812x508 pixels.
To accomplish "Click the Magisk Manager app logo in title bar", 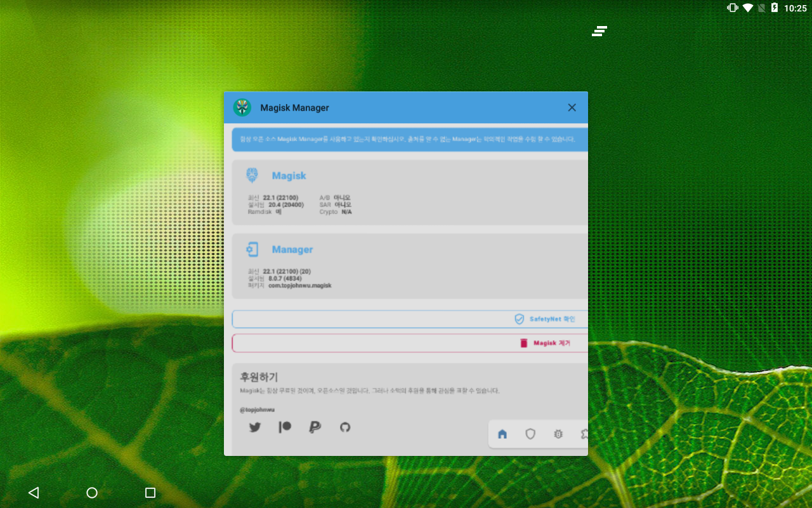I will 242,107.
